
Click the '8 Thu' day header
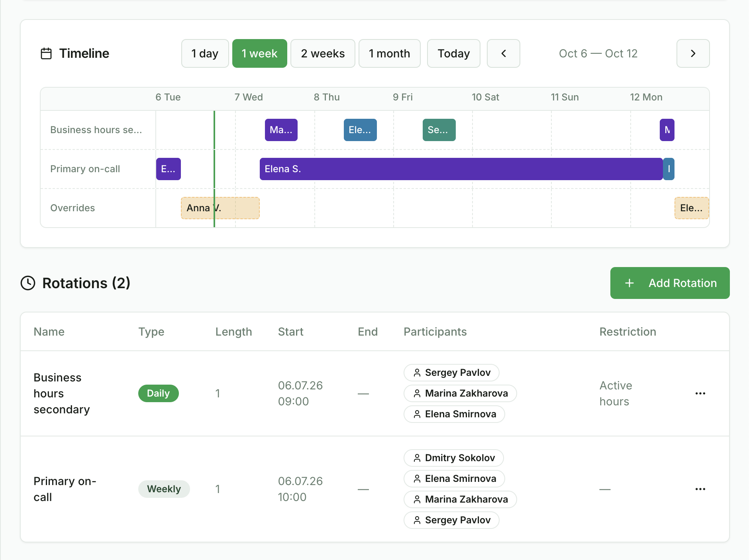pos(327,97)
